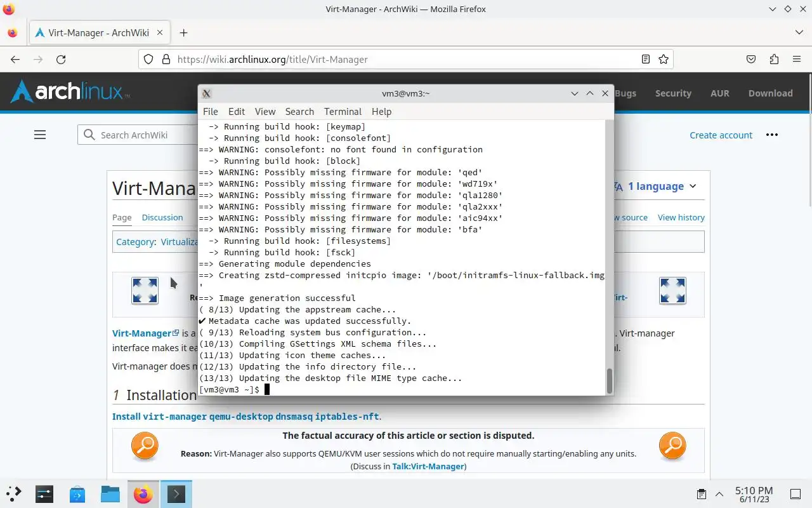Image resolution: width=812 pixels, height=508 pixels.
Task: Open Firefox extensions puzzle icon
Action: [774, 59]
